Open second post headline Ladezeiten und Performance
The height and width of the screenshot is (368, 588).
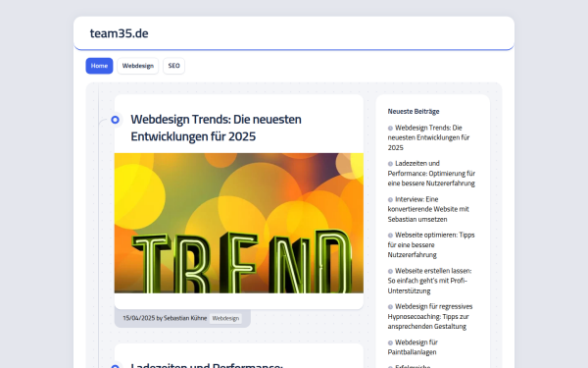point(207,365)
